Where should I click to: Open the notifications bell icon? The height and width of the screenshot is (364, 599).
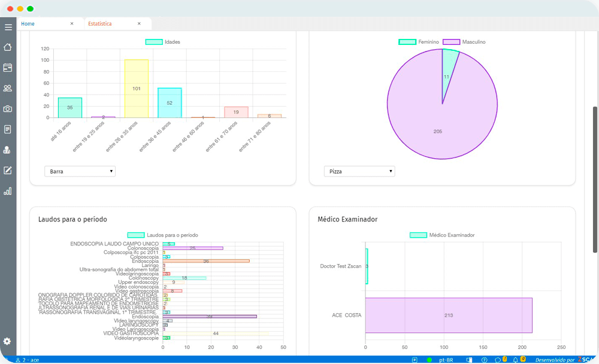pos(515,360)
